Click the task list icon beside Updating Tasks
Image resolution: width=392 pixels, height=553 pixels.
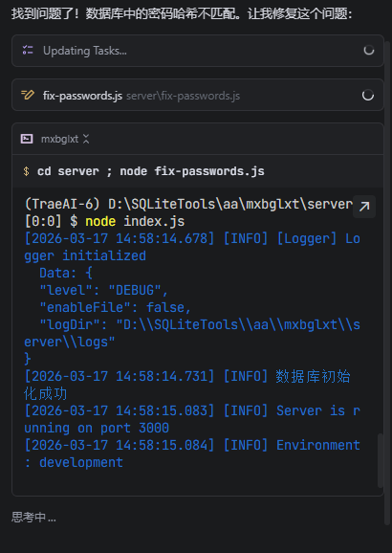[x=28, y=50]
